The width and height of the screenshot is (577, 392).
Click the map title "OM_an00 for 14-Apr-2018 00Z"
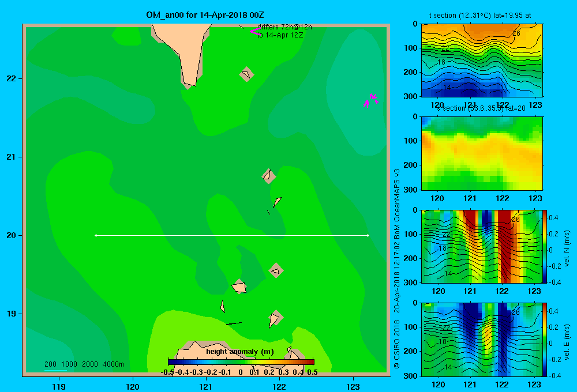click(x=205, y=15)
